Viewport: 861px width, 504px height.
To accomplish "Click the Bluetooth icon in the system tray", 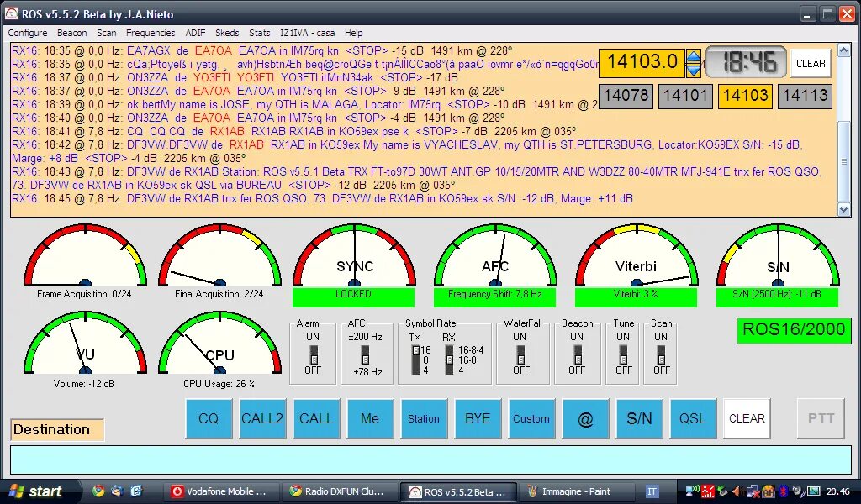I will point(784,493).
